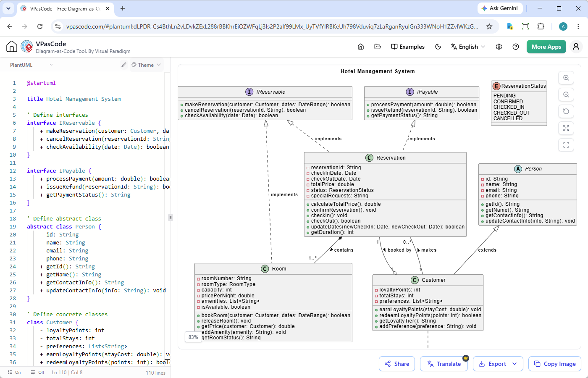Click the Translate button
Viewport: 588px width, 378px height.
[x=444, y=364]
